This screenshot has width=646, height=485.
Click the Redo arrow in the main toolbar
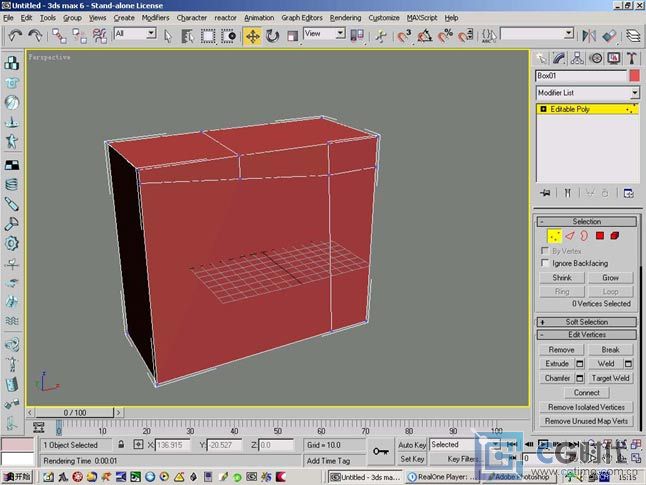35,36
